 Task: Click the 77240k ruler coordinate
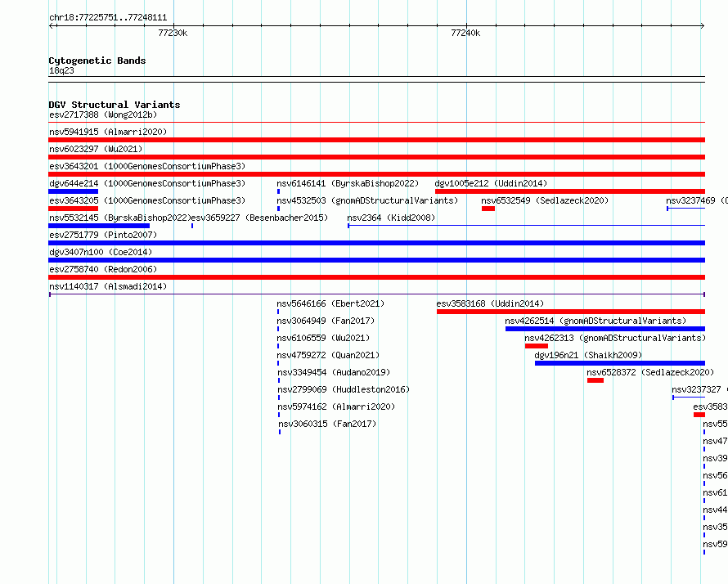465,33
